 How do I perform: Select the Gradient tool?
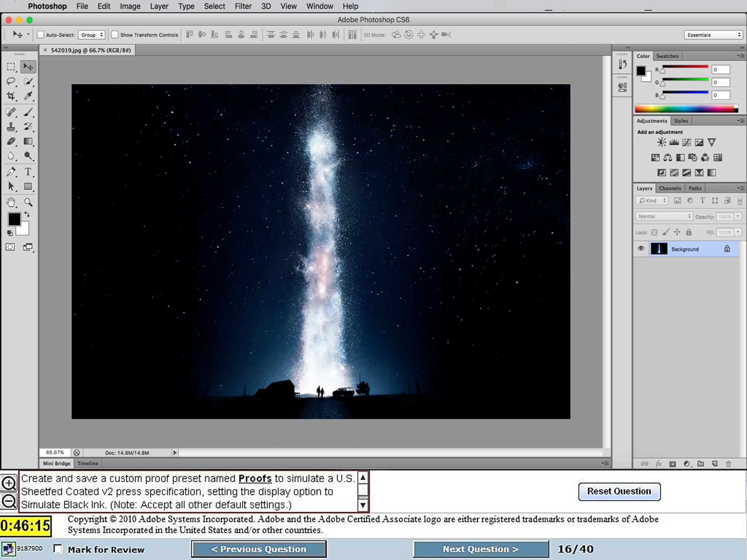point(28,142)
